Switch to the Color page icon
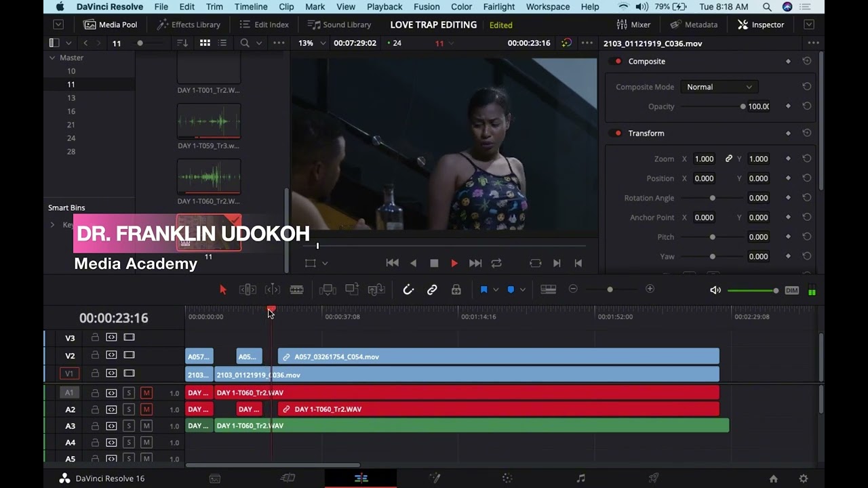 click(507, 479)
